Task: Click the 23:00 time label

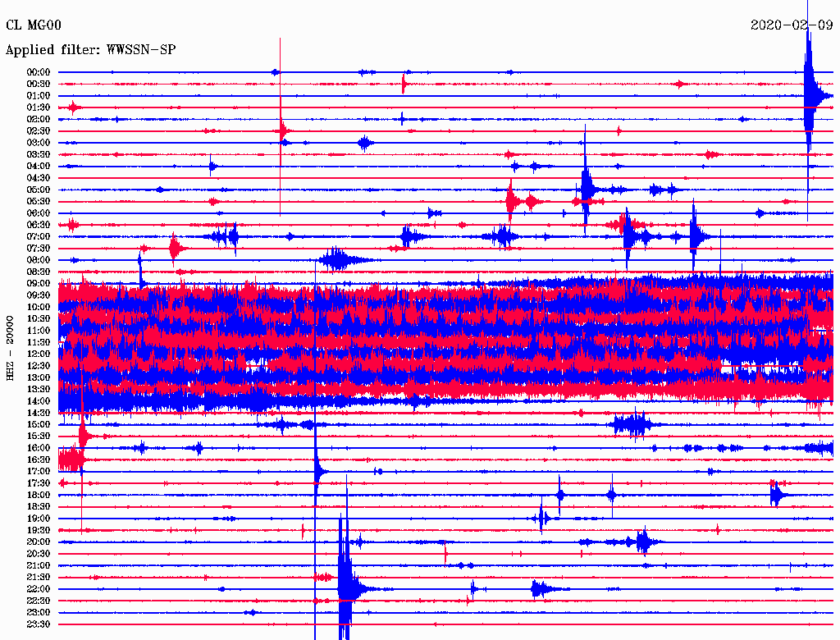Action: tap(39, 613)
